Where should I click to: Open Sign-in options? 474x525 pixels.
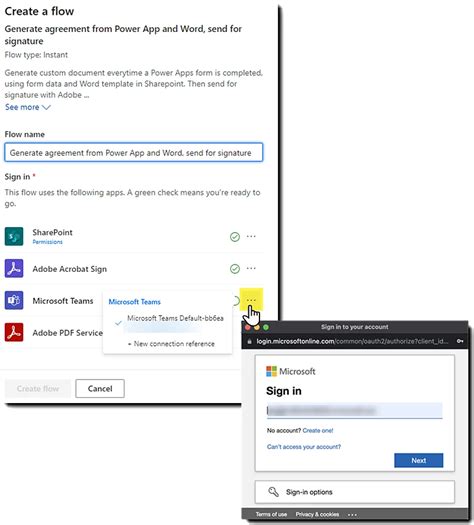(x=354, y=492)
